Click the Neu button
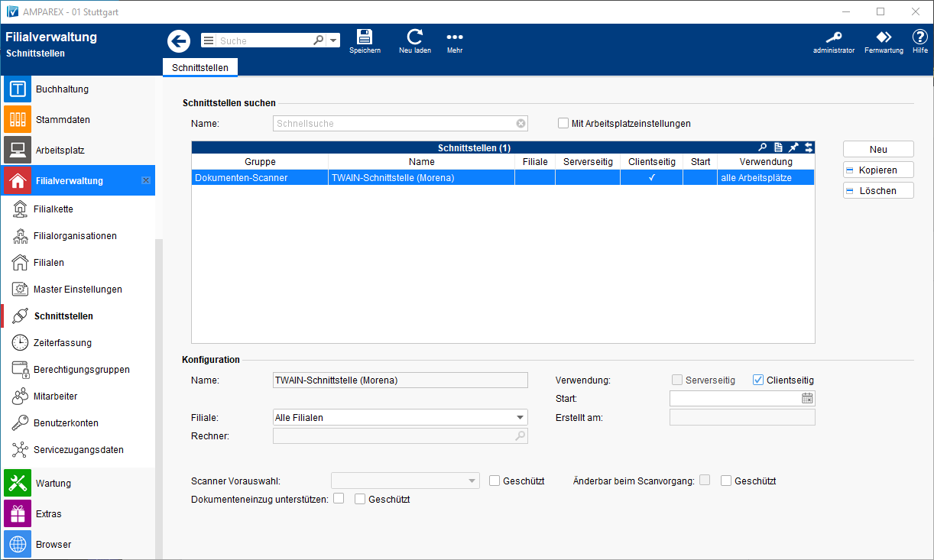The height and width of the screenshot is (560, 934). tap(878, 150)
